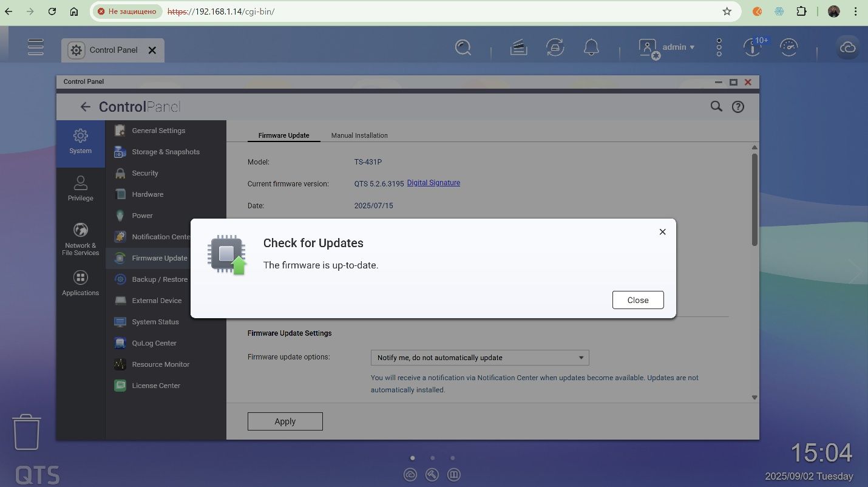Open Power settings

[166, 216]
